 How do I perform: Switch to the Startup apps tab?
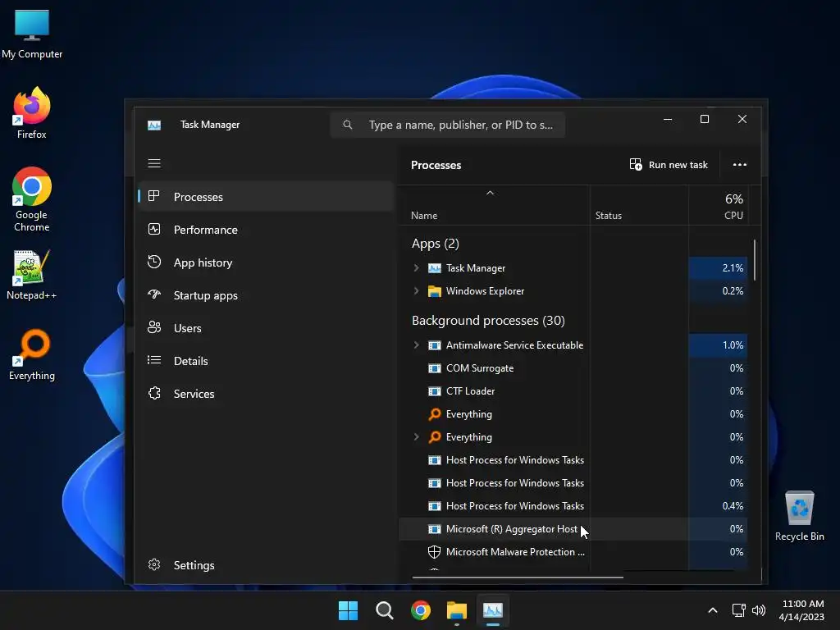tap(267, 295)
